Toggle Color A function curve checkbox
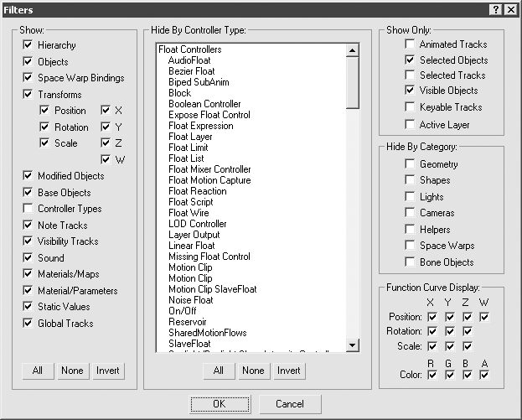522x420 pixels. coord(484,375)
